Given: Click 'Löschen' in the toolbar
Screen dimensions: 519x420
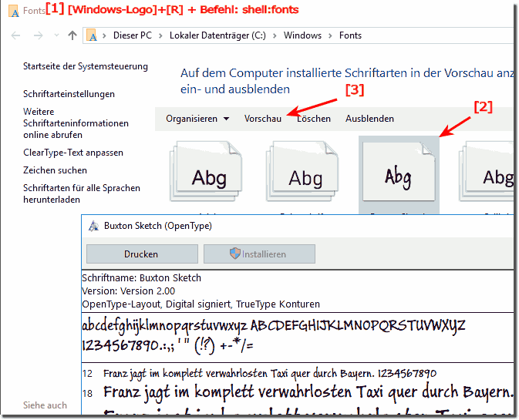Looking at the screenshot, I should 313,119.
